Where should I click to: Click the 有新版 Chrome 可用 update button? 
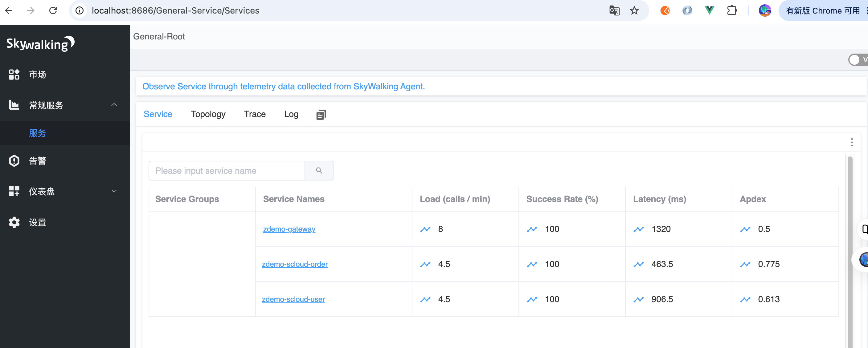pyautogui.click(x=823, y=10)
